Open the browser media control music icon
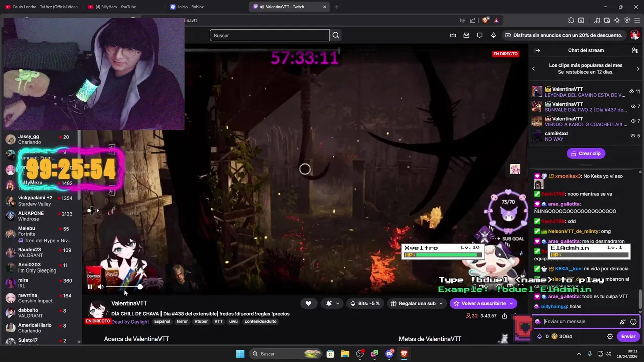This screenshot has height=362, width=644. (597, 20)
